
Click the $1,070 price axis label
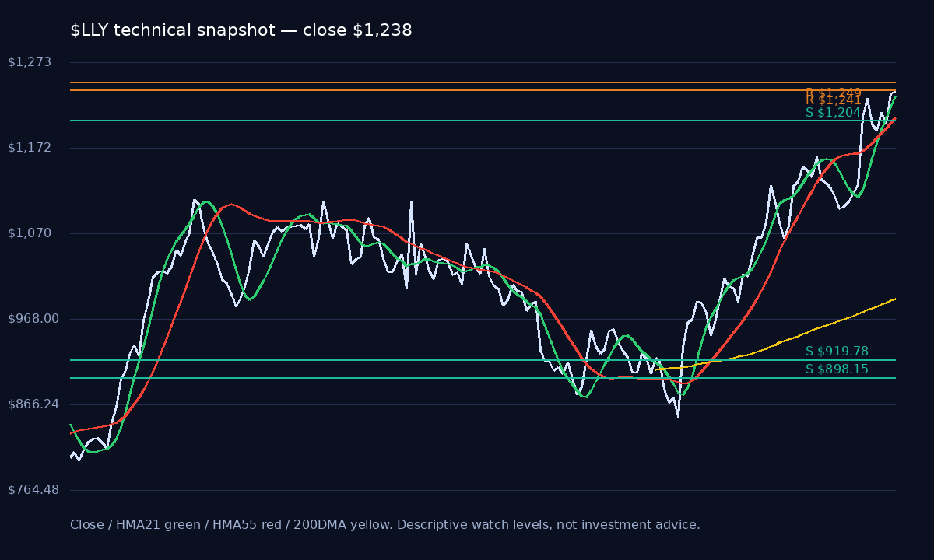point(30,233)
